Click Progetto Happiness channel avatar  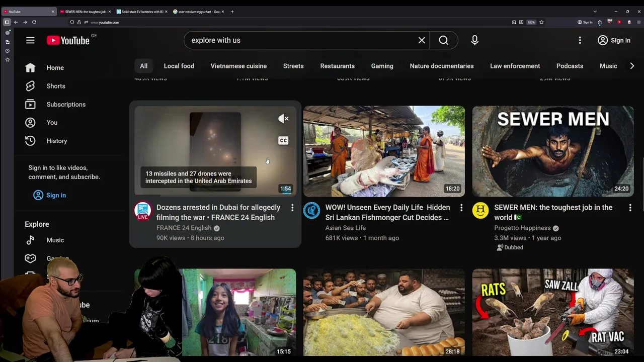(480, 211)
